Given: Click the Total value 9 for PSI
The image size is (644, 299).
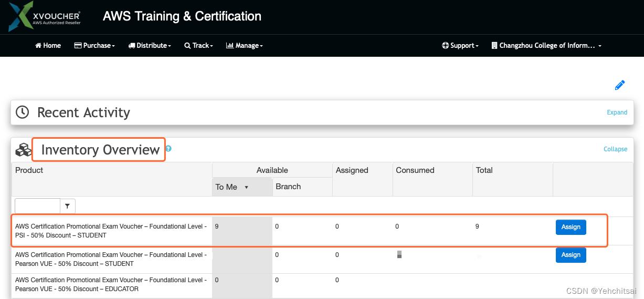Looking at the screenshot, I should (477, 226).
